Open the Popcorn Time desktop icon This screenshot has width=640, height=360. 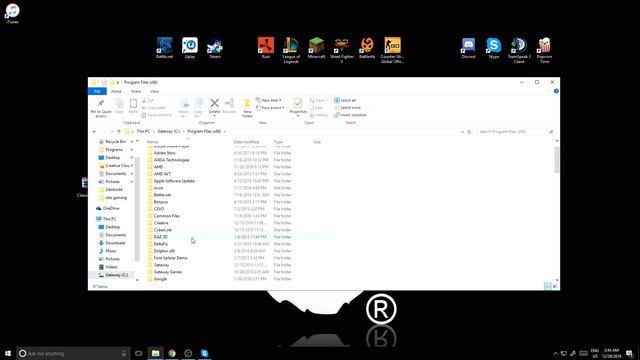coord(544,50)
